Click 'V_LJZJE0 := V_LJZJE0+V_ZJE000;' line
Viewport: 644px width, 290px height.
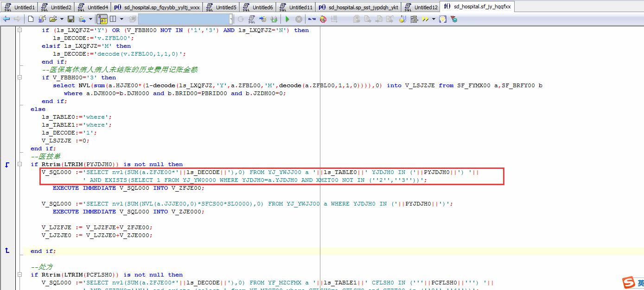pos(97,235)
